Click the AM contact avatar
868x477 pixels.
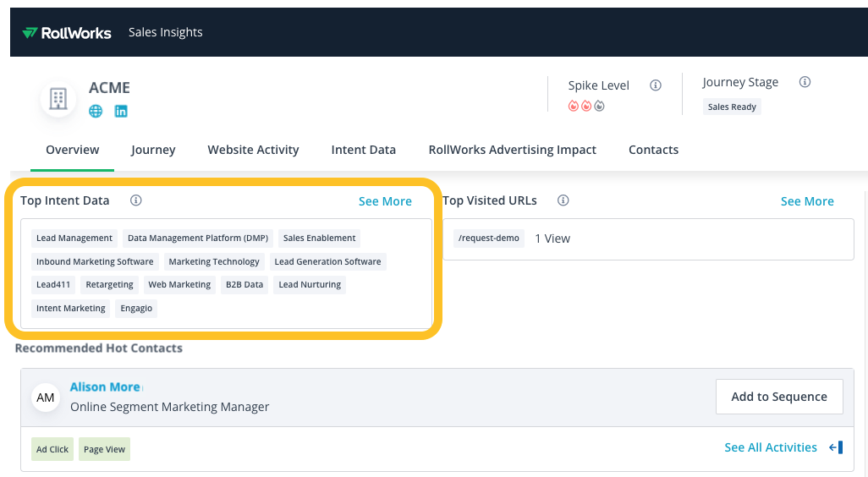[x=46, y=397]
